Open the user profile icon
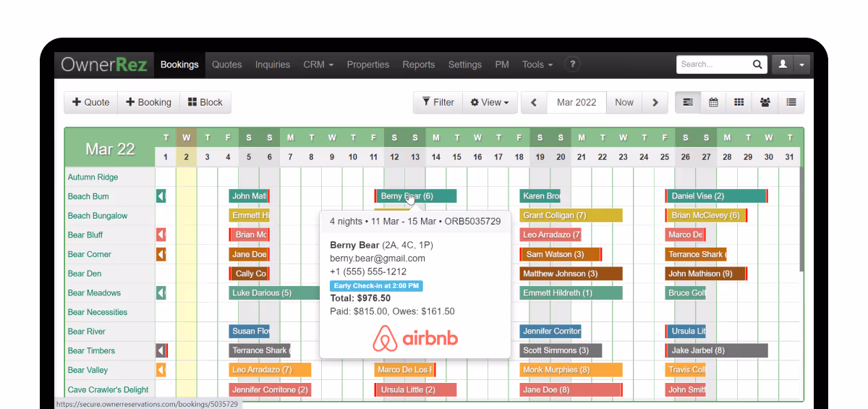This screenshot has height=409, width=868. coord(783,64)
